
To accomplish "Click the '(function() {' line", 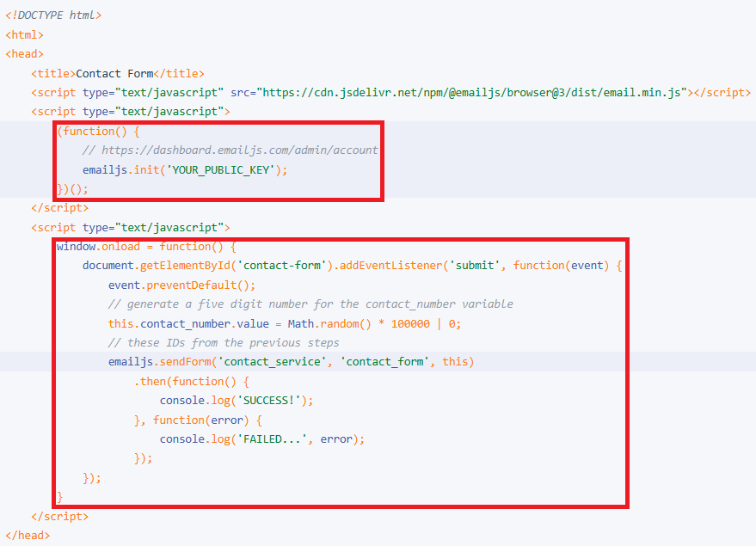I will [98, 131].
